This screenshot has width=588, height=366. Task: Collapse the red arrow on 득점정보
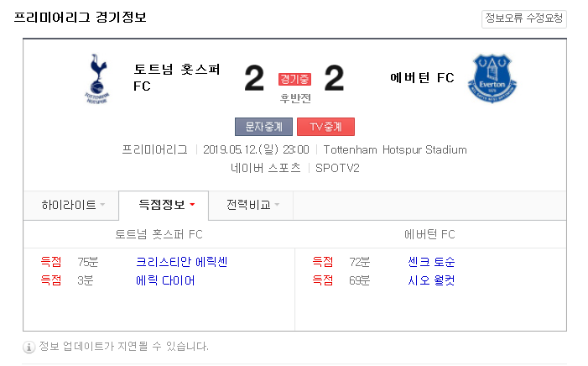tap(192, 205)
